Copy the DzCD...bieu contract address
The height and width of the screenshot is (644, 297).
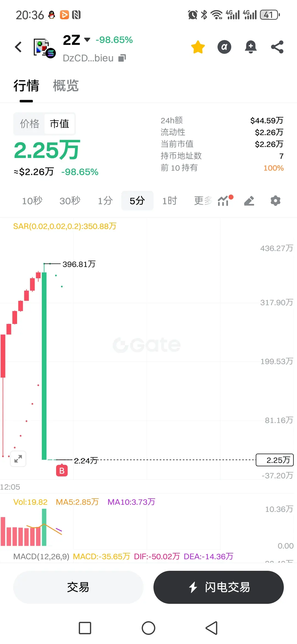pyautogui.click(x=122, y=58)
